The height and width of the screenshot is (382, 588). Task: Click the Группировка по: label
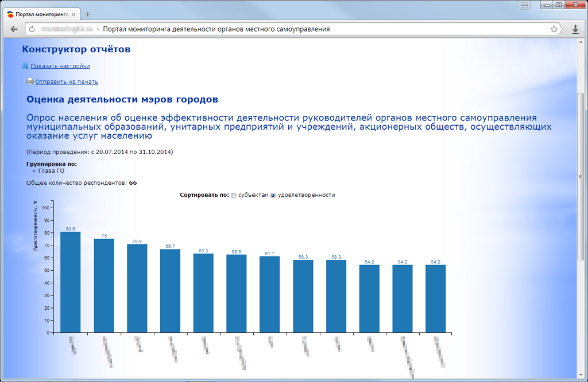point(51,164)
